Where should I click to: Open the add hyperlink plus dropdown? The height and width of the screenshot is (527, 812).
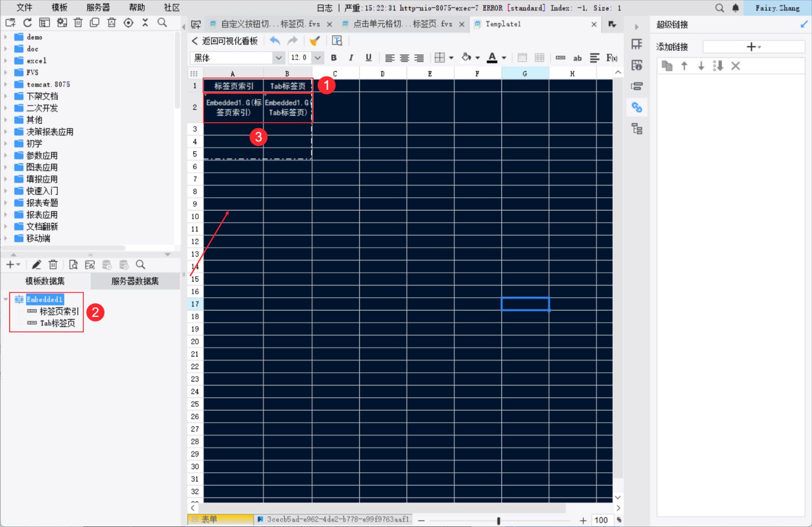(x=754, y=47)
